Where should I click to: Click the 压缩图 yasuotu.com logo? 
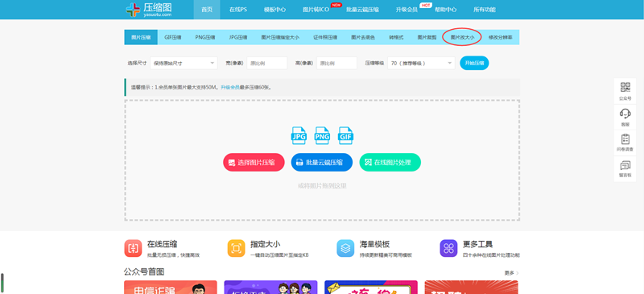[149, 10]
